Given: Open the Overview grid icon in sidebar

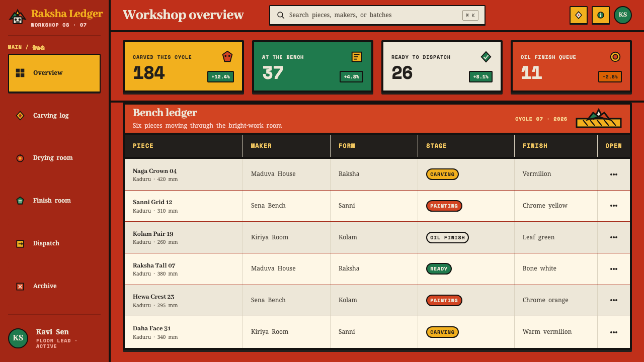Looking at the screenshot, I should click(x=20, y=73).
